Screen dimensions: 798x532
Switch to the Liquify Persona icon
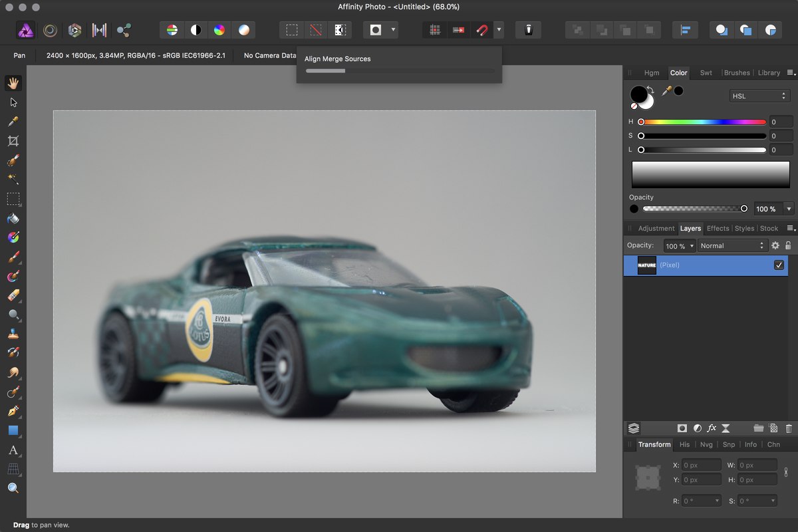point(50,30)
